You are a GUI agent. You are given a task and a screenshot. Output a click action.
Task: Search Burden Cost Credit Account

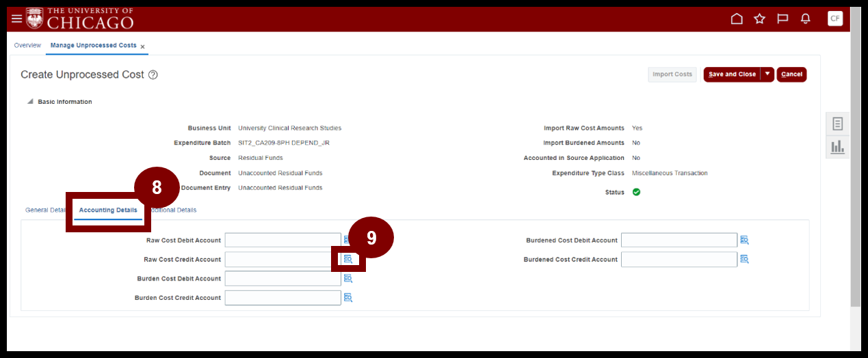coord(348,297)
